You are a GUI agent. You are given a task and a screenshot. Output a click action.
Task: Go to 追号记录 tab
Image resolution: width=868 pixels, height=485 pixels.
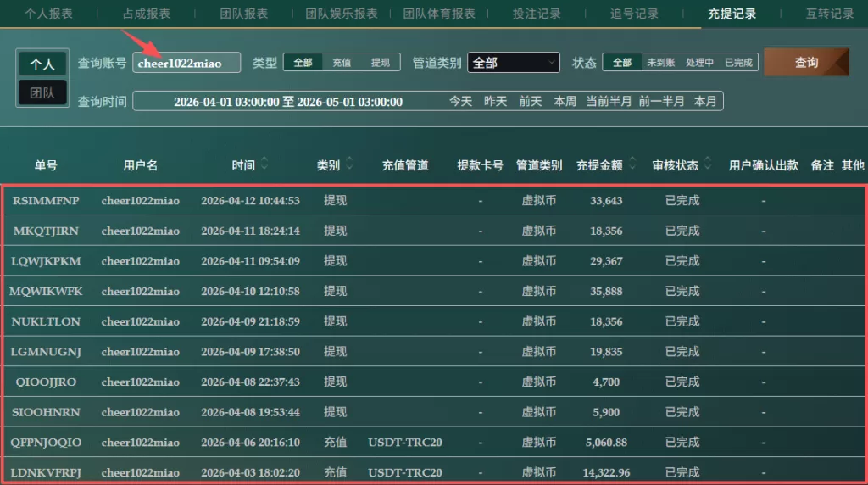(x=634, y=14)
